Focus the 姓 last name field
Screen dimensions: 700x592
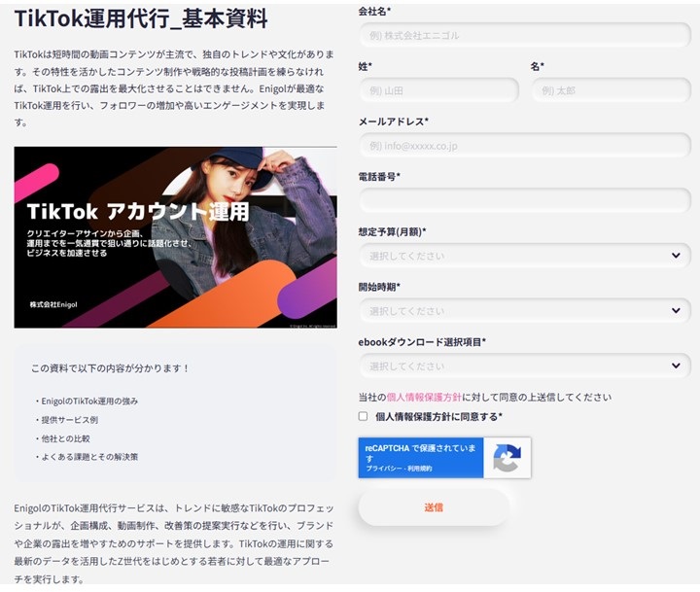click(x=438, y=90)
